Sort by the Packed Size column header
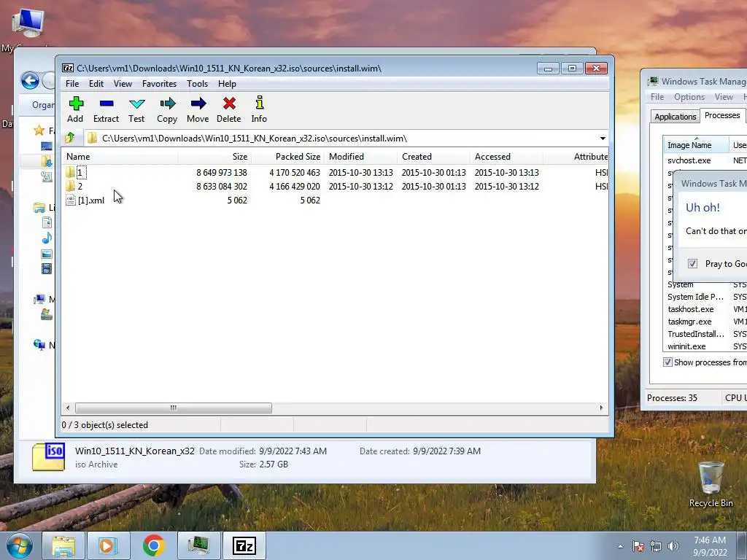Image resolution: width=747 pixels, height=560 pixels. pos(287,157)
